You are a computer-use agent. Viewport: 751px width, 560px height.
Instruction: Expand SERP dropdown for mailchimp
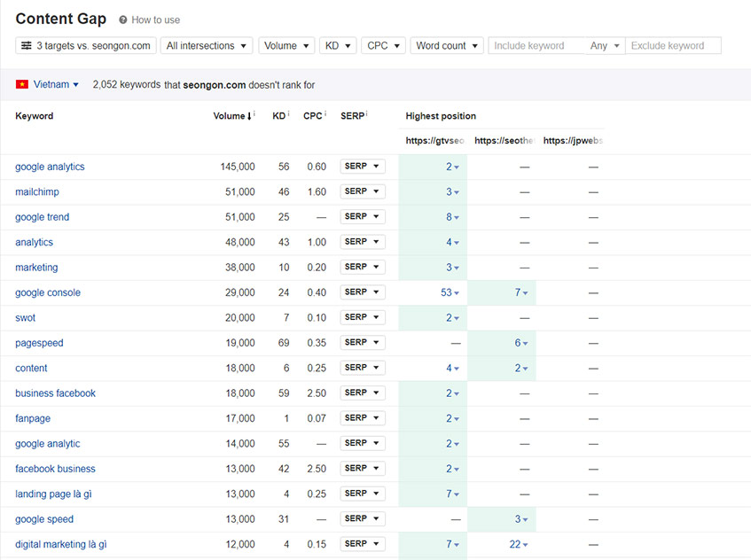click(x=362, y=191)
